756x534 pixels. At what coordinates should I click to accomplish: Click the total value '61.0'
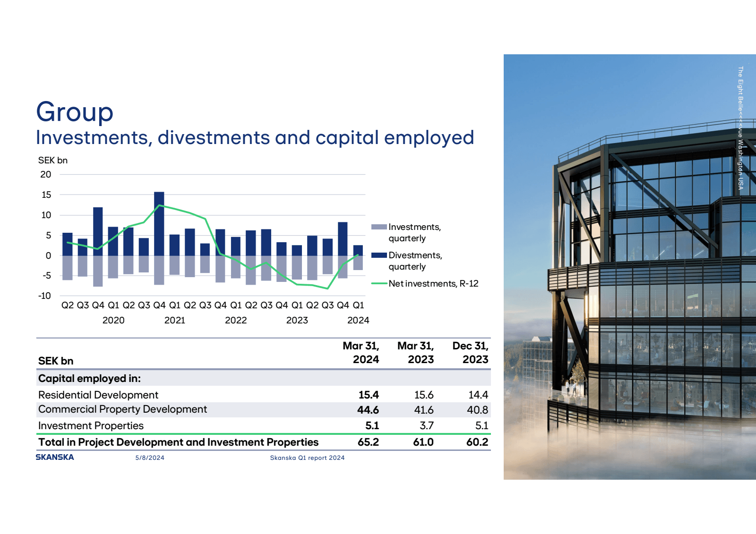point(423,442)
